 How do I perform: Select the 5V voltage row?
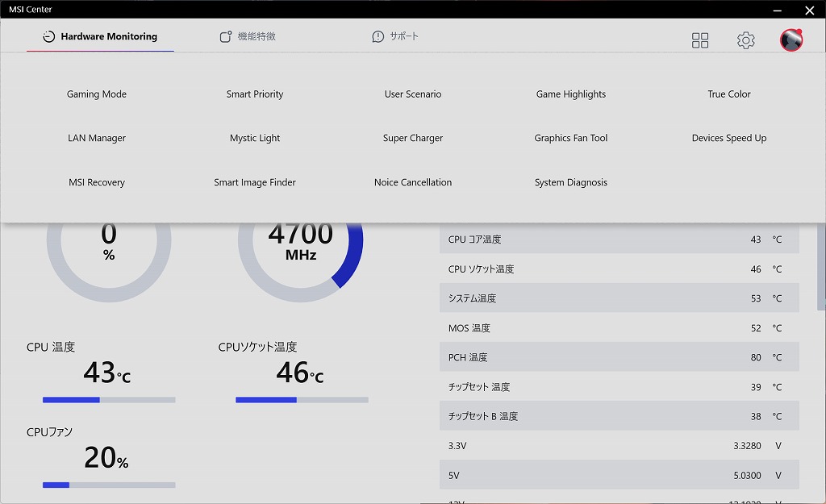click(619, 475)
